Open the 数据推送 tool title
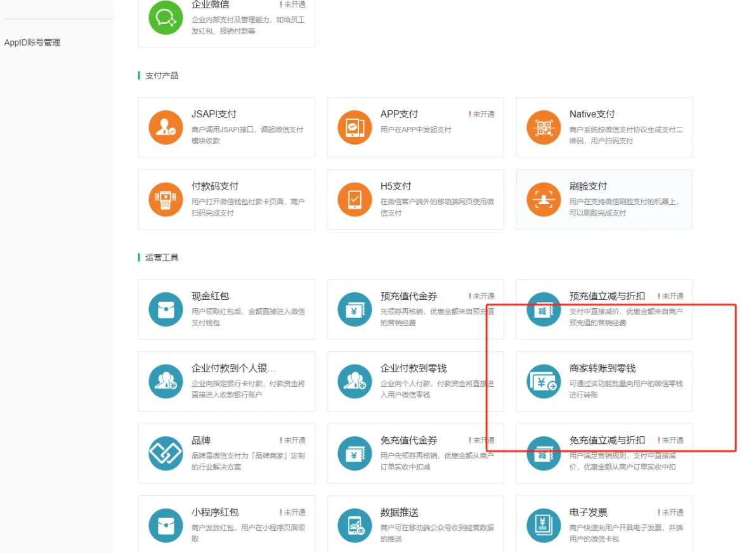 point(399,512)
